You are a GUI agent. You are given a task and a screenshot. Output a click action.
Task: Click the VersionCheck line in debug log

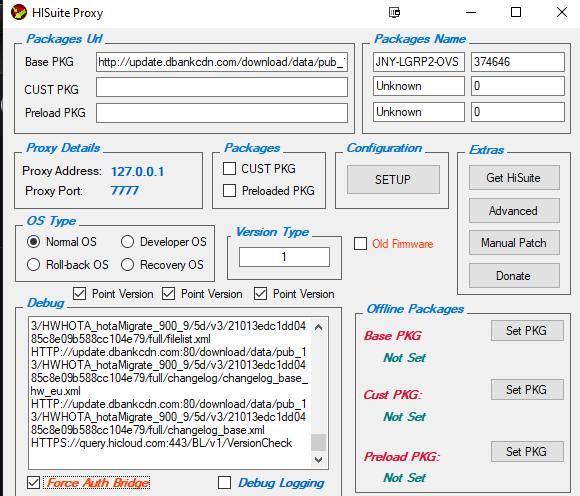click(x=162, y=443)
